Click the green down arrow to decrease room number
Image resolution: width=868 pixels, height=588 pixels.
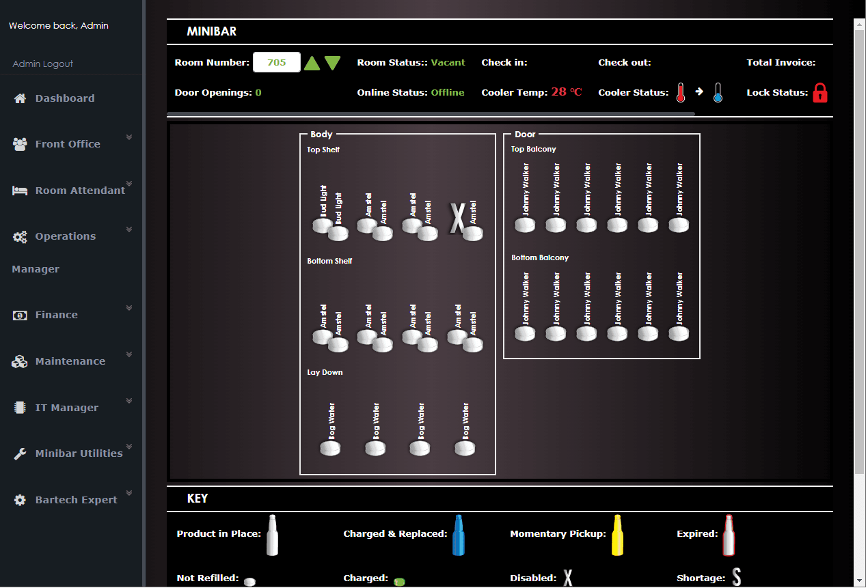click(332, 62)
